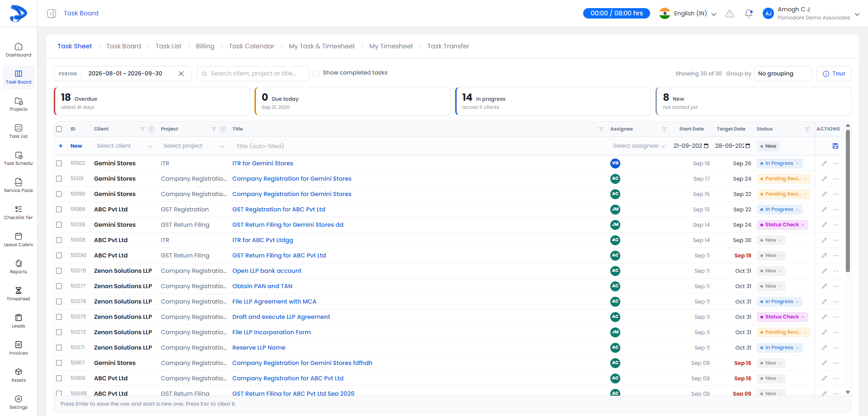
Task: Filter the Assignee column
Action: (664, 129)
